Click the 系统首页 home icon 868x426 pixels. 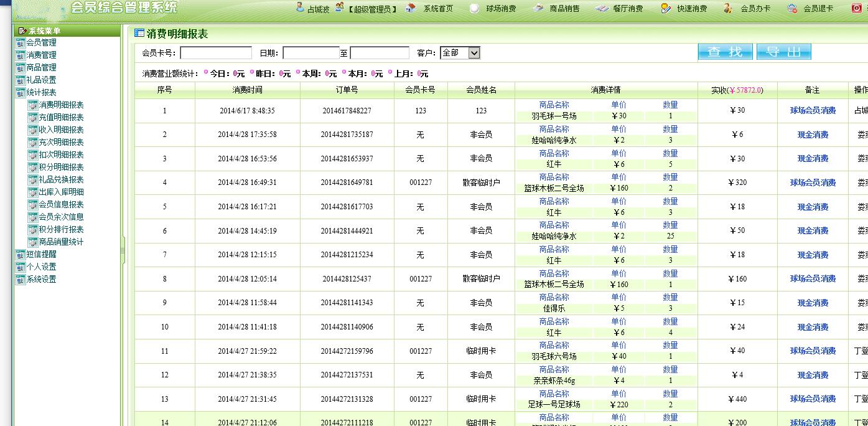pyautogui.click(x=411, y=8)
